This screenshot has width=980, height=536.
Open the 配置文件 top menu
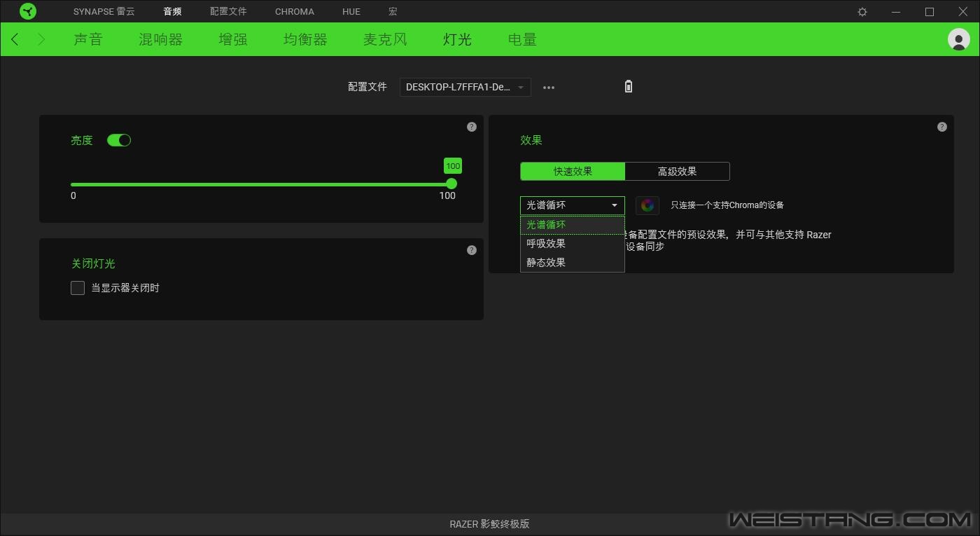pyautogui.click(x=228, y=12)
